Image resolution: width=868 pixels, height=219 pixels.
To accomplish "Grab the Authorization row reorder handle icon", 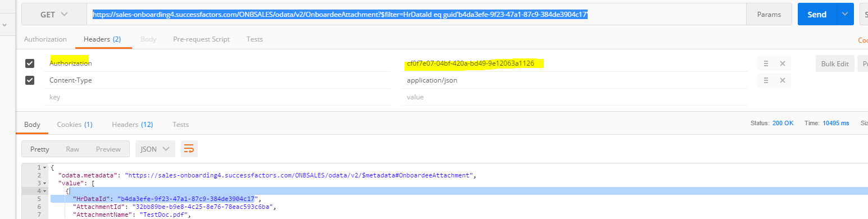I will [765, 63].
